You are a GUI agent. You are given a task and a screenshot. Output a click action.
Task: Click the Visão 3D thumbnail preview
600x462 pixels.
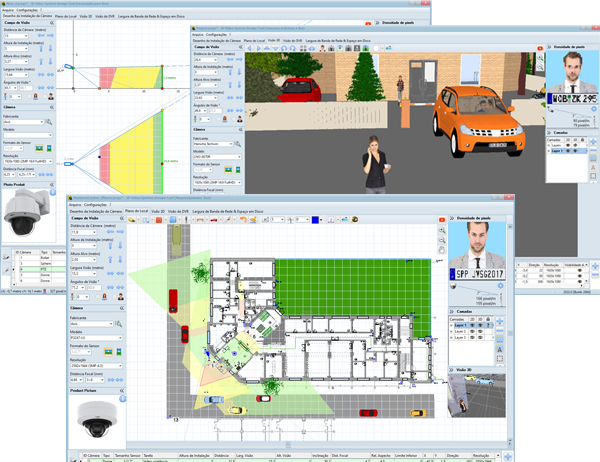pyautogui.click(x=476, y=395)
